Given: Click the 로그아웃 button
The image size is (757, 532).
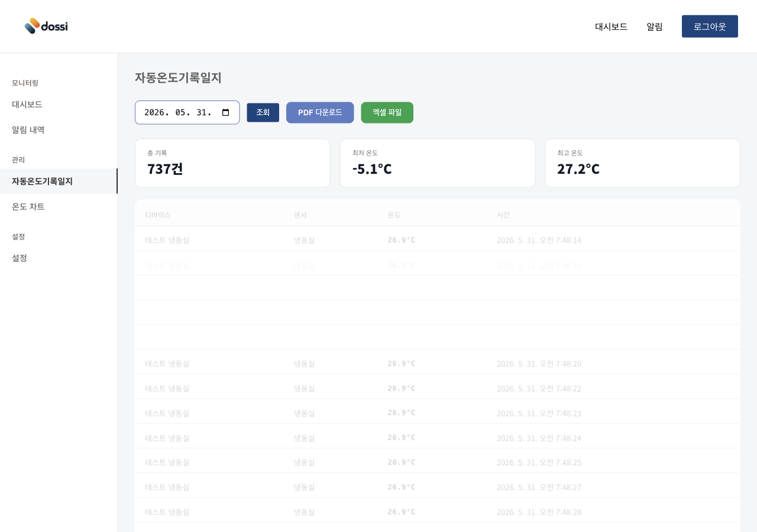Looking at the screenshot, I should (x=710, y=27).
